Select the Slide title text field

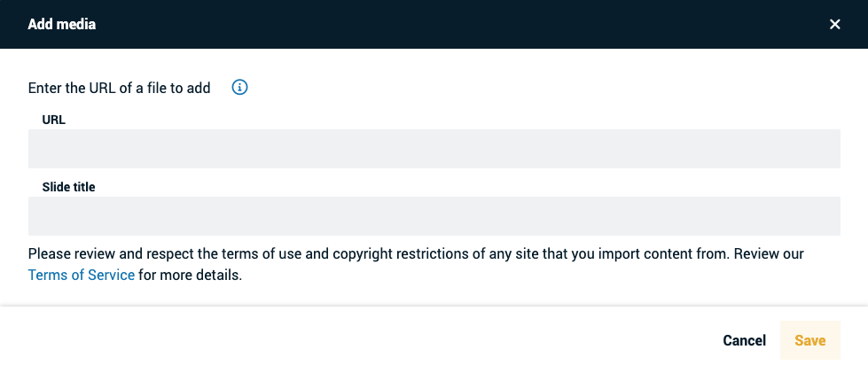[434, 216]
